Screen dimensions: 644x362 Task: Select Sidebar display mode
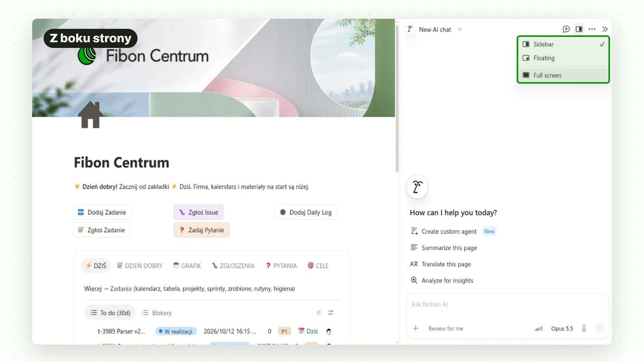click(563, 44)
